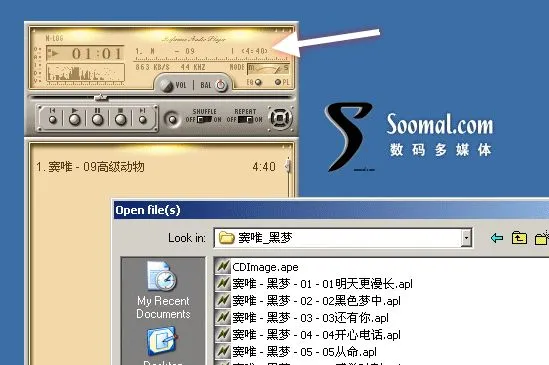
Task: Click the seek bar position handle
Action: tap(101, 97)
